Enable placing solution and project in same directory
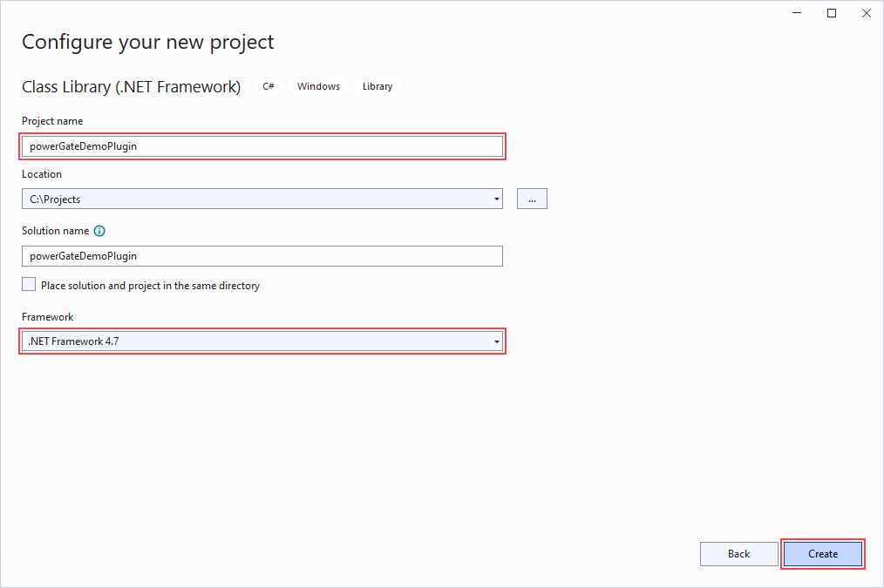 [30, 285]
